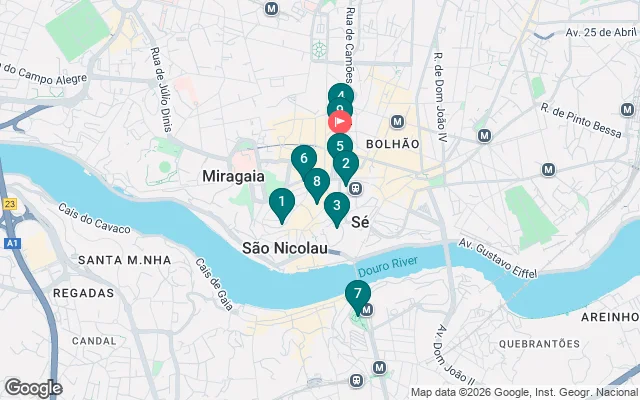Click the metro icon near Bolhão
The image size is (640, 400).
point(397,122)
